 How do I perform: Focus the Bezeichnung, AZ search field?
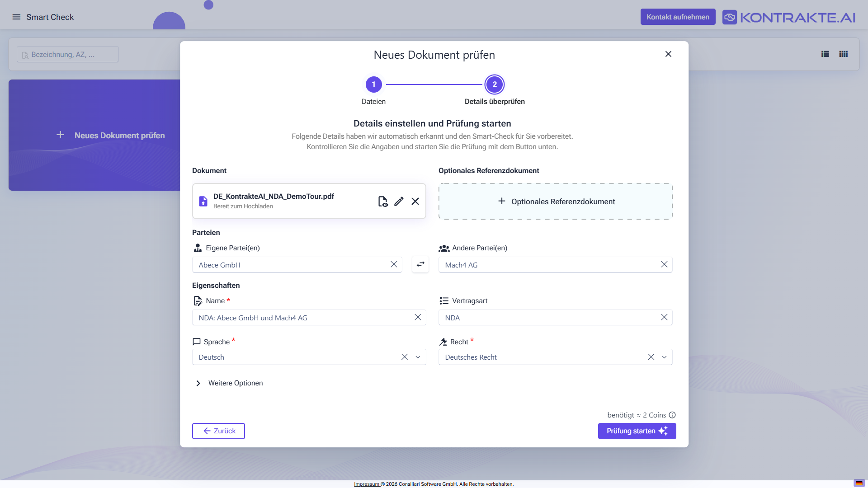click(68, 54)
